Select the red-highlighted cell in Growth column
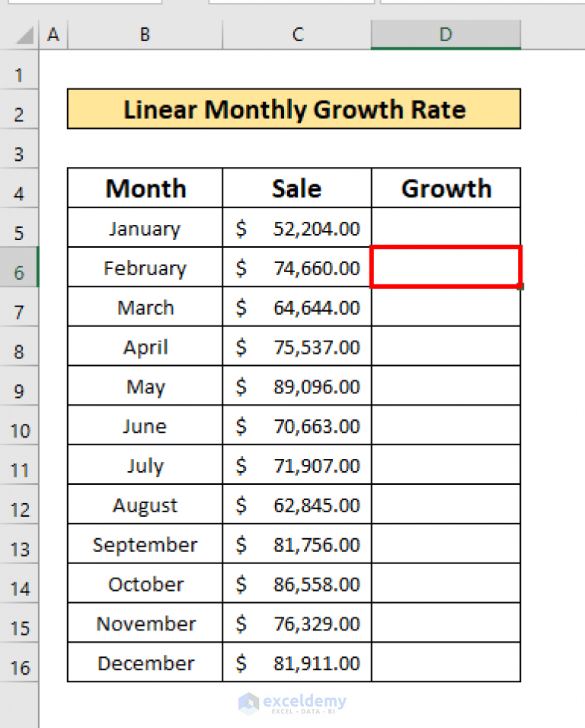 445,267
